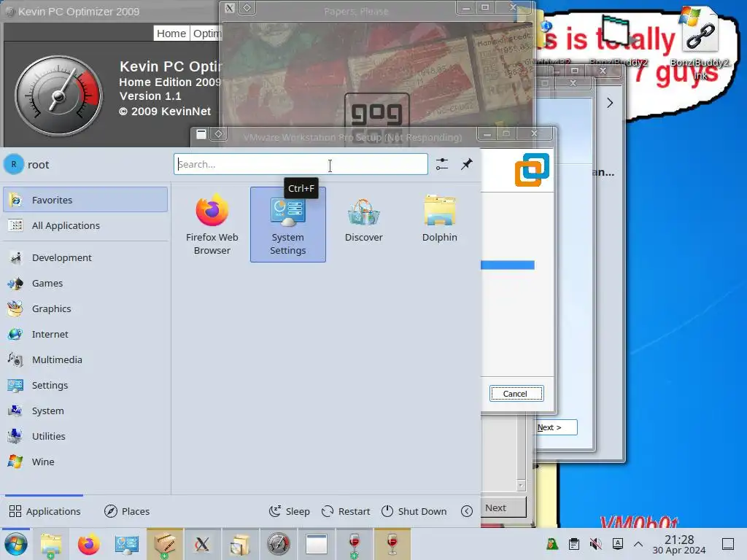The image size is (747, 560).
Task: Open the Internet category
Action: [x=85, y=334]
